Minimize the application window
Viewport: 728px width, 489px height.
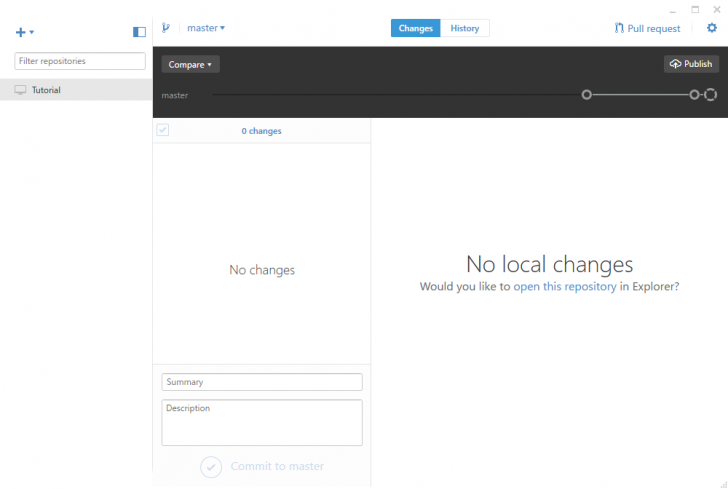tap(672, 10)
